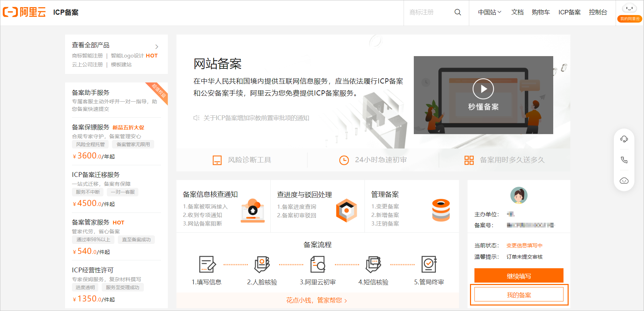
Task: Expand the 中国站 dropdown
Action: pos(489,12)
